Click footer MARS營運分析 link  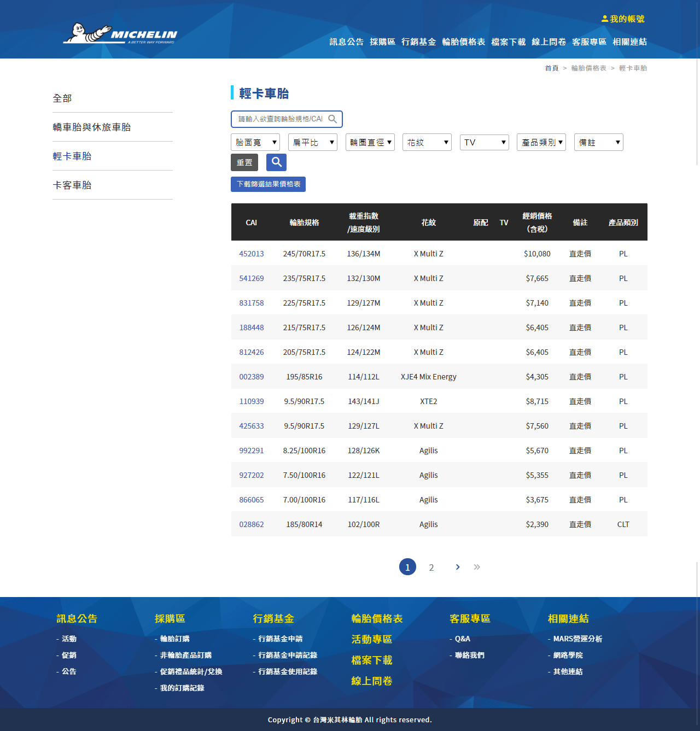coord(578,639)
